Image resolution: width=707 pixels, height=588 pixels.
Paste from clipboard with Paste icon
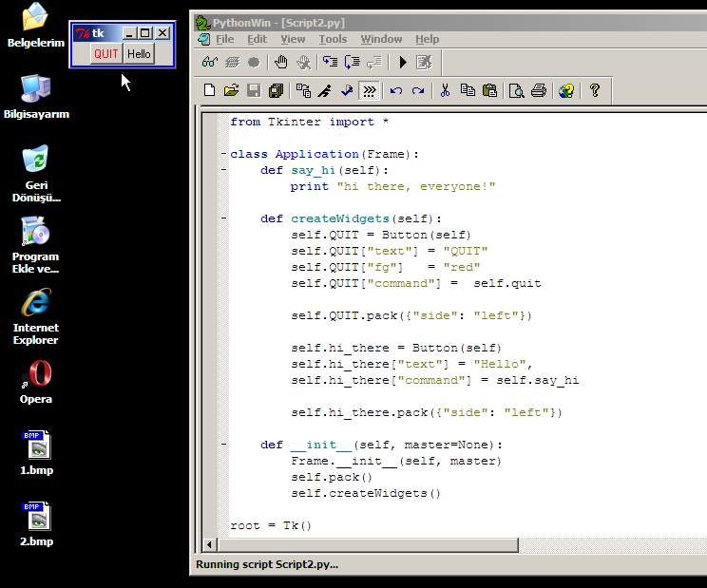[x=489, y=90]
